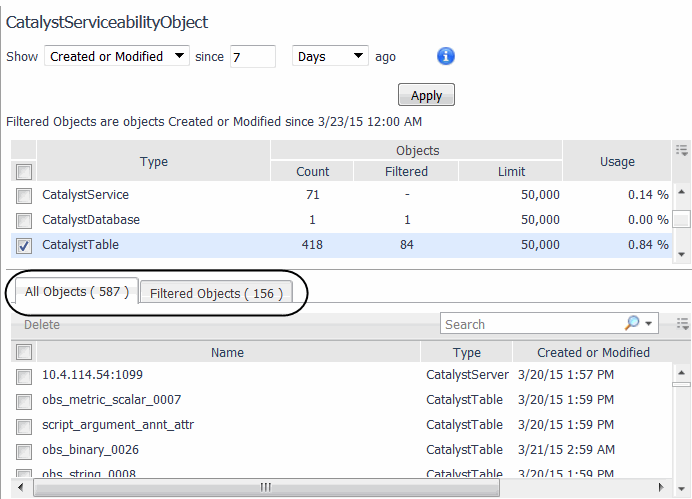Image resolution: width=692 pixels, height=499 pixels.
Task: Open search options dropdown arrow
Action: coord(649,324)
